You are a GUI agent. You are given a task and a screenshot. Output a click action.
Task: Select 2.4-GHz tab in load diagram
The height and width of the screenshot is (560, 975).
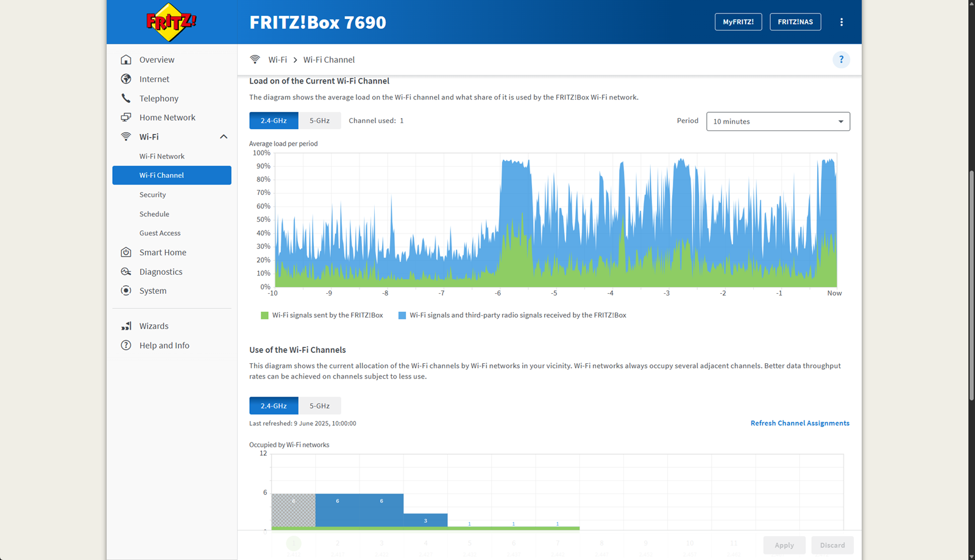(x=274, y=121)
